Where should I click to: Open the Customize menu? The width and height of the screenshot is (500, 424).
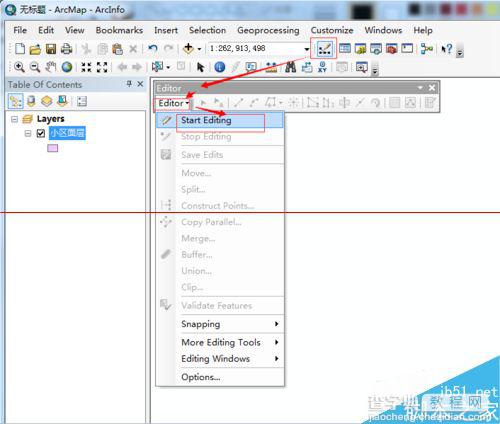point(332,30)
